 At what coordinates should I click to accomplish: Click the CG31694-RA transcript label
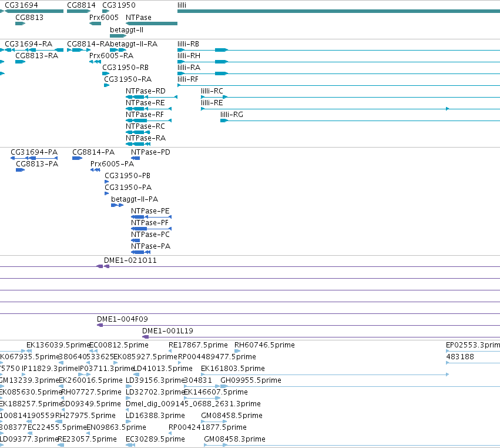pos(28,44)
